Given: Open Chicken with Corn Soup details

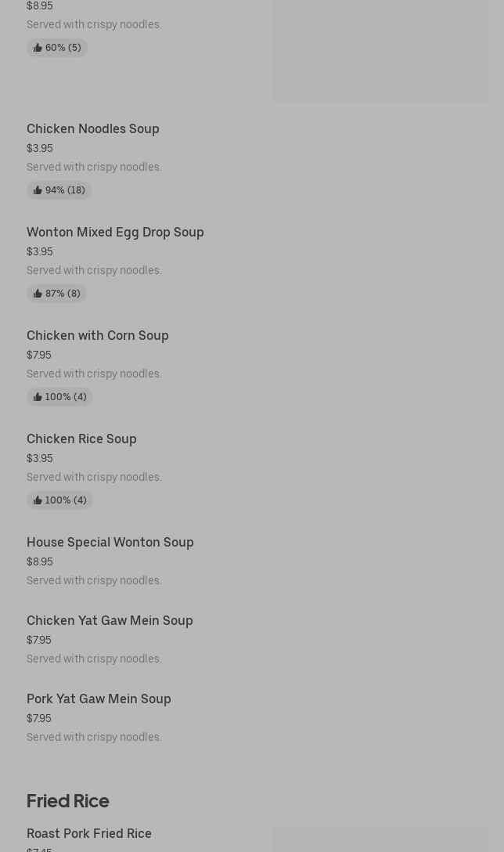Looking at the screenshot, I should point(97,335).
